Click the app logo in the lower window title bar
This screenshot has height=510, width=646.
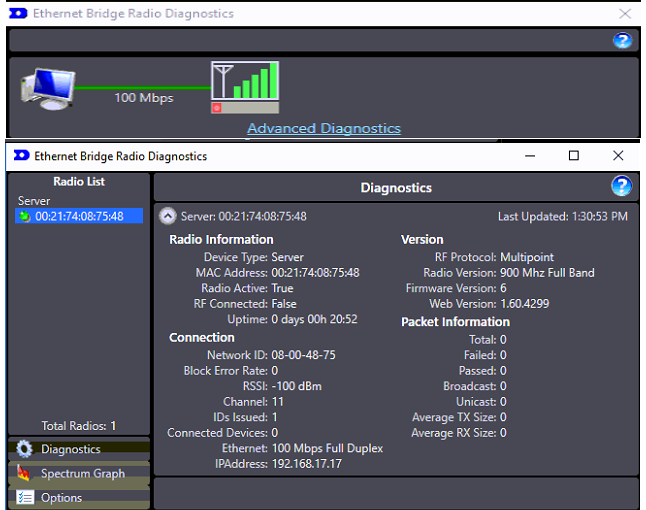click(20, 156)
